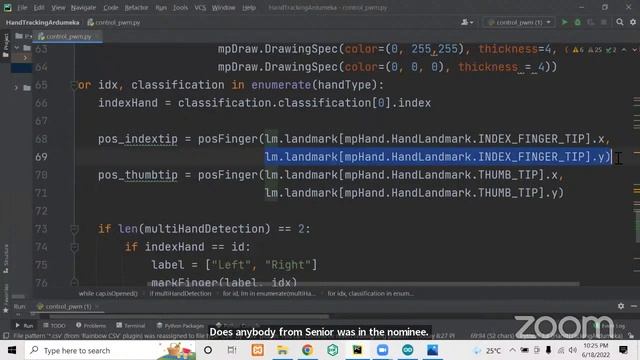
Task: Open the Python Packages tool window
Action: 180,325
